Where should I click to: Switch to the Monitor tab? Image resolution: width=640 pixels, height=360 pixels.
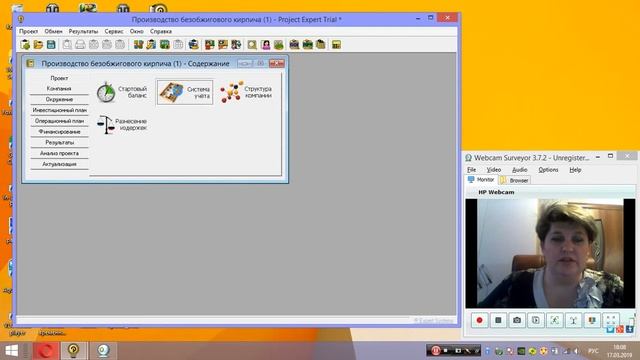481,180
